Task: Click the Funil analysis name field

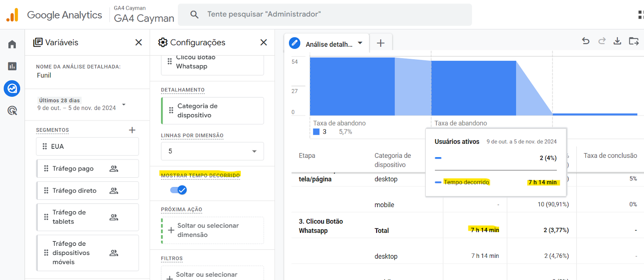Action: (44, 75)
